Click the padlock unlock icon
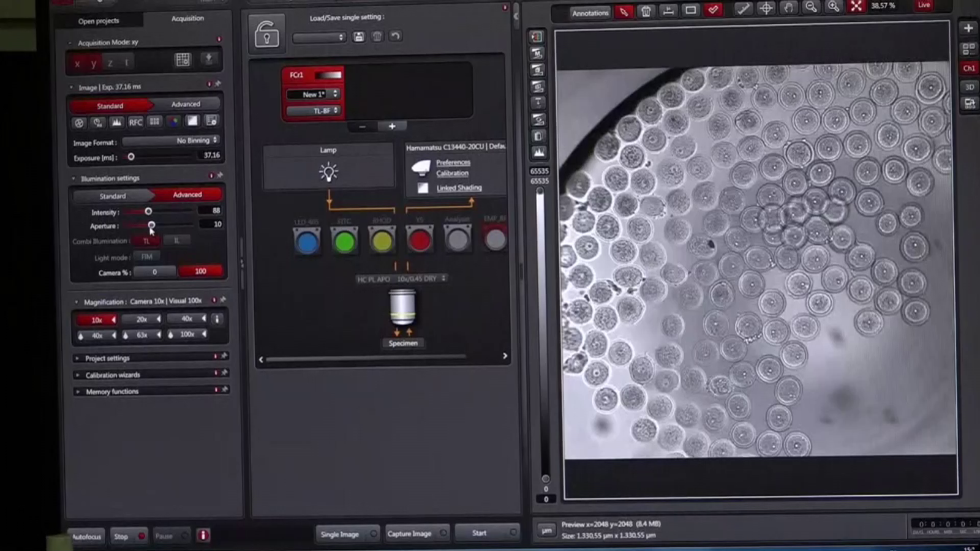 [x=266, y=34]
